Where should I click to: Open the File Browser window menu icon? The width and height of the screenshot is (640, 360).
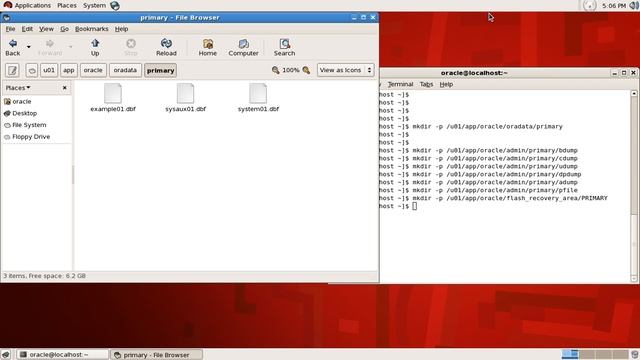coord(6,18)
